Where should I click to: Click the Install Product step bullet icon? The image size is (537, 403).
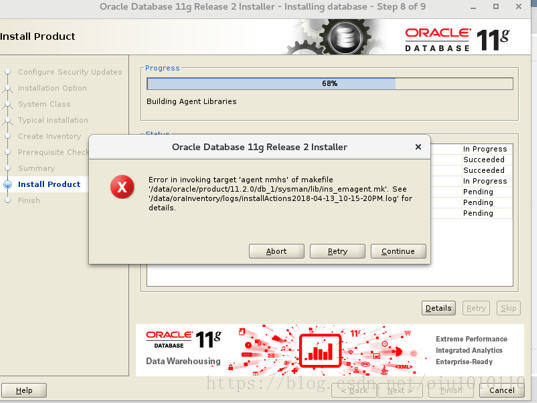coord(8,184)
